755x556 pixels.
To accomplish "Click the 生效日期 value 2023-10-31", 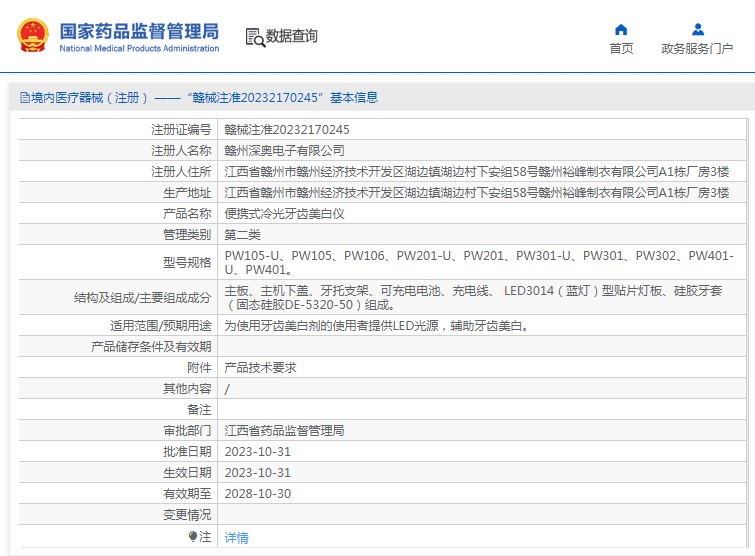I will tap(258, 473).
